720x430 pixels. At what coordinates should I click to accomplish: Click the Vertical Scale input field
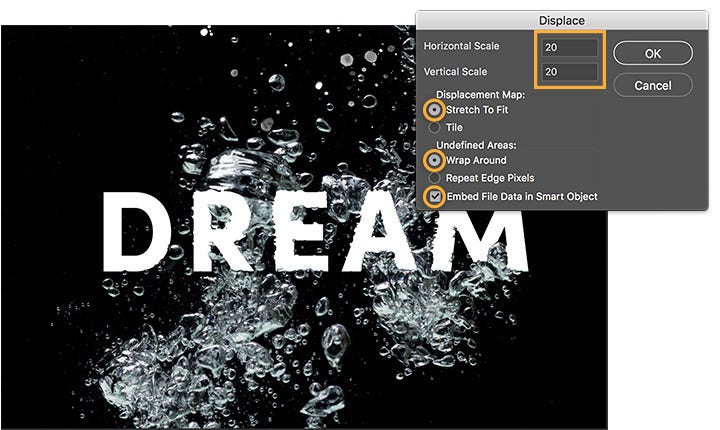click(x=570, y=72)
